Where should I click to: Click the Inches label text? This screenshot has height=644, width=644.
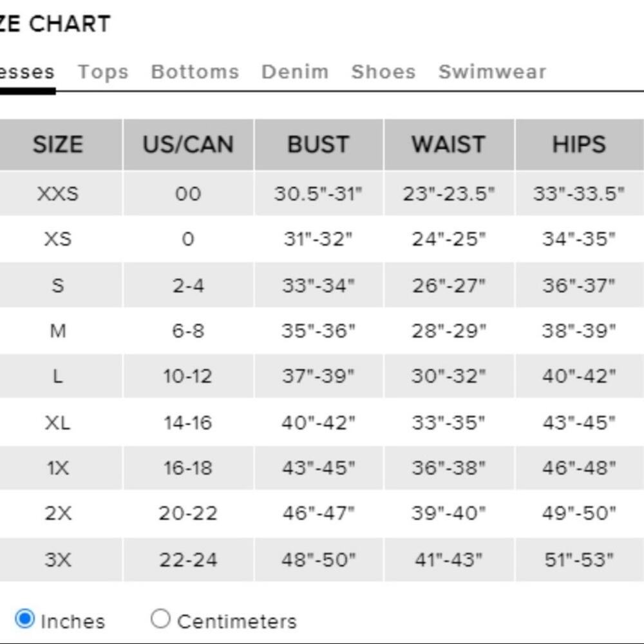point(73,621)
